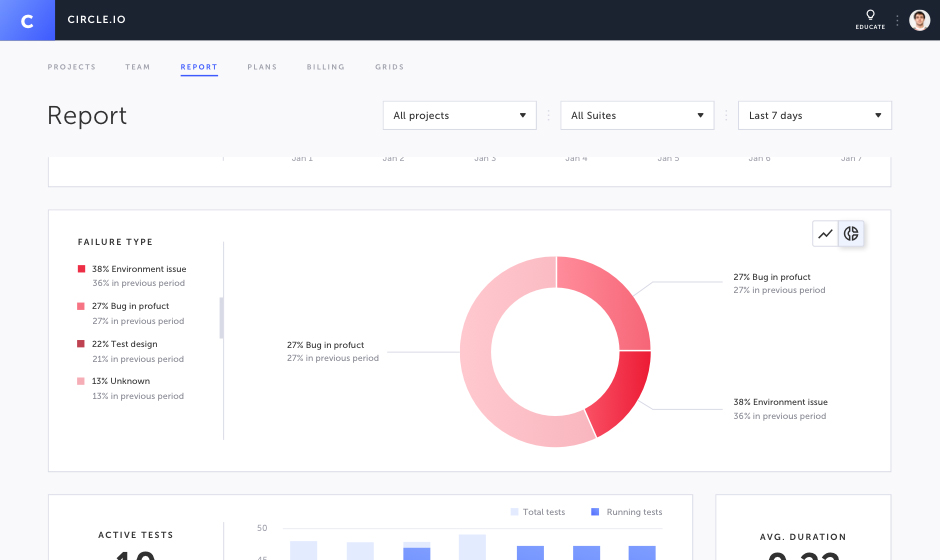Open the user avatar menu

pyautogui.click(x=919, y=20)
